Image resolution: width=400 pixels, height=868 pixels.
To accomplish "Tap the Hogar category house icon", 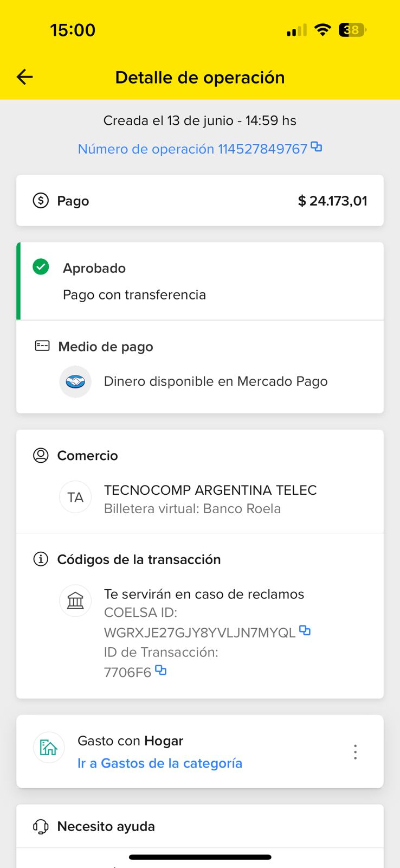I will pos(49,748).
